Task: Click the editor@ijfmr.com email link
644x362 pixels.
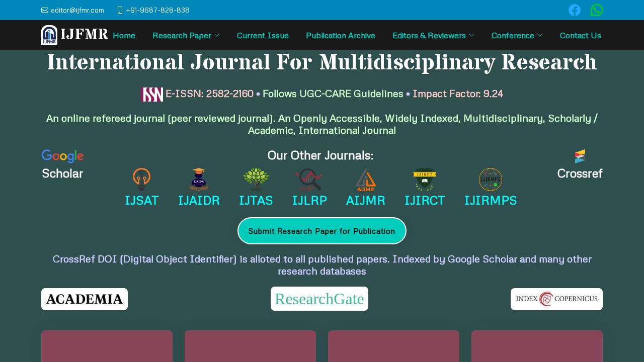Action: (x=77, y=10)
